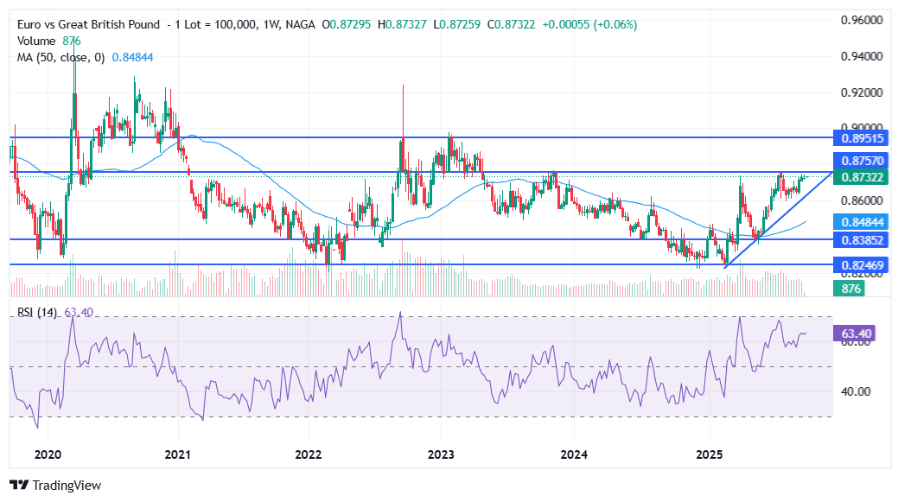Click the 0.89515 resistance price label
Viewport: 901px width, 502px height.
tap(862, 138)
